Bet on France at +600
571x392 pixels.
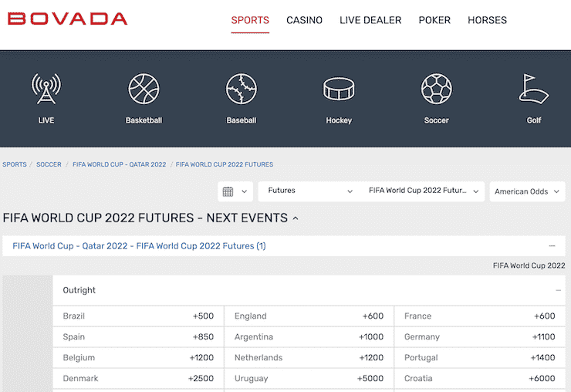[x=480, y=316]
